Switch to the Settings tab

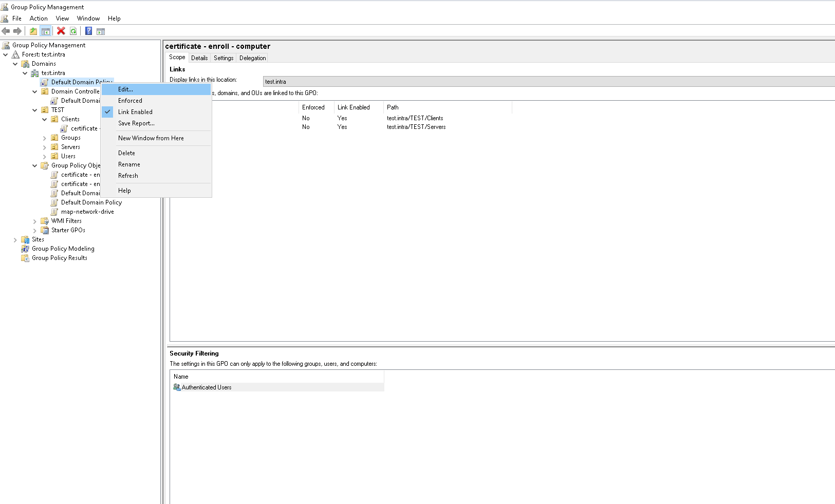224,58
